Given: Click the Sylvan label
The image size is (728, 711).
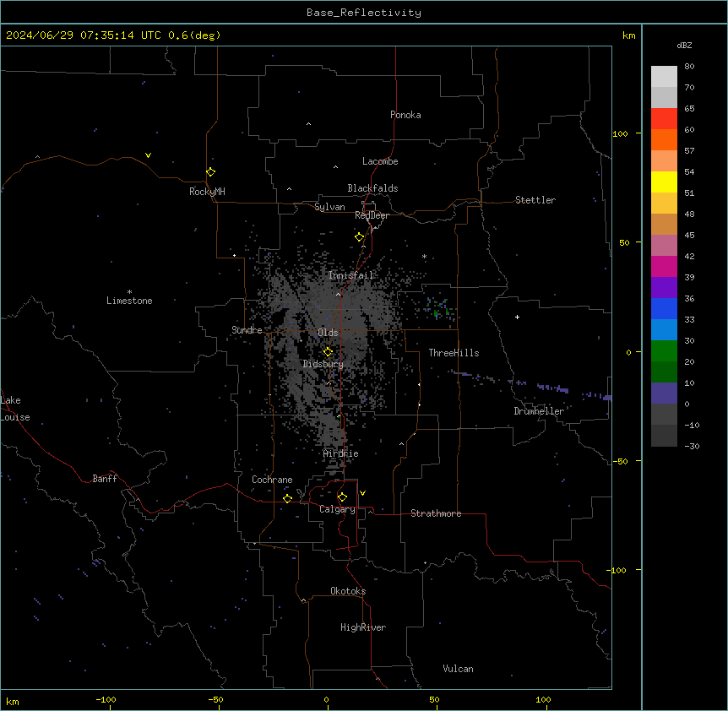Looking at the screenshot, I should click(329, 207).
